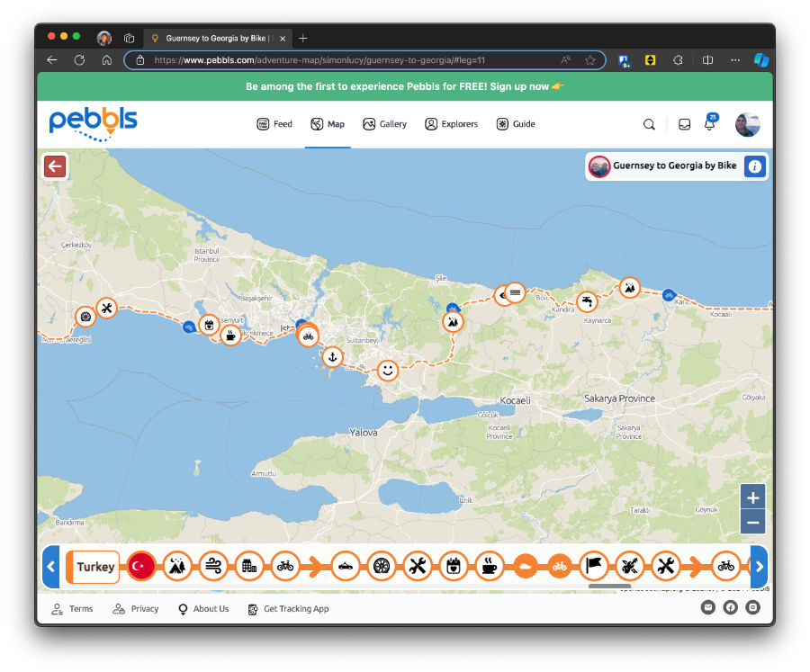The image size is (810, 672).
Task: Zoom in on the map
Action: [x=753, y=497]
